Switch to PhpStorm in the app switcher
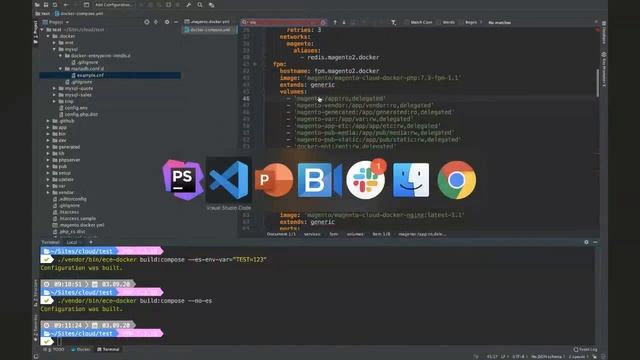The height and width of the screenshot is (360, 640). point(182,180)
